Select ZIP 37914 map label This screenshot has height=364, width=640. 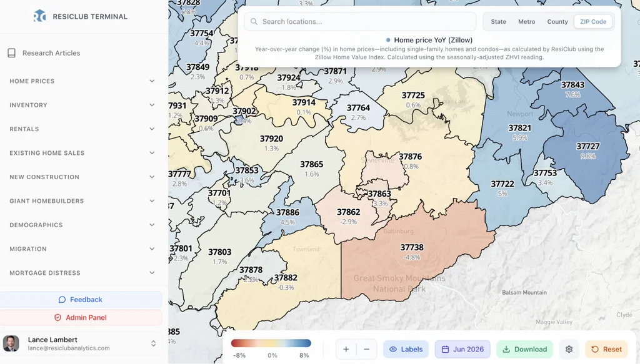tap(304, 102)
